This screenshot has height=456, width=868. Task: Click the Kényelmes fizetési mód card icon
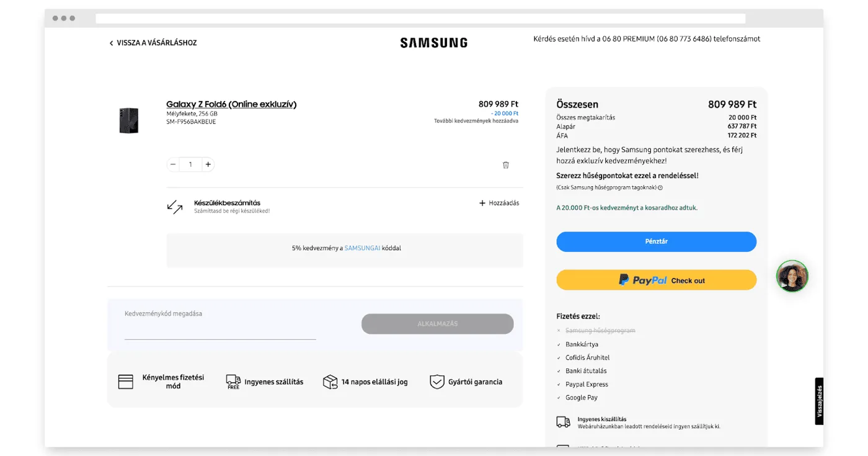[x=126, y=382]
